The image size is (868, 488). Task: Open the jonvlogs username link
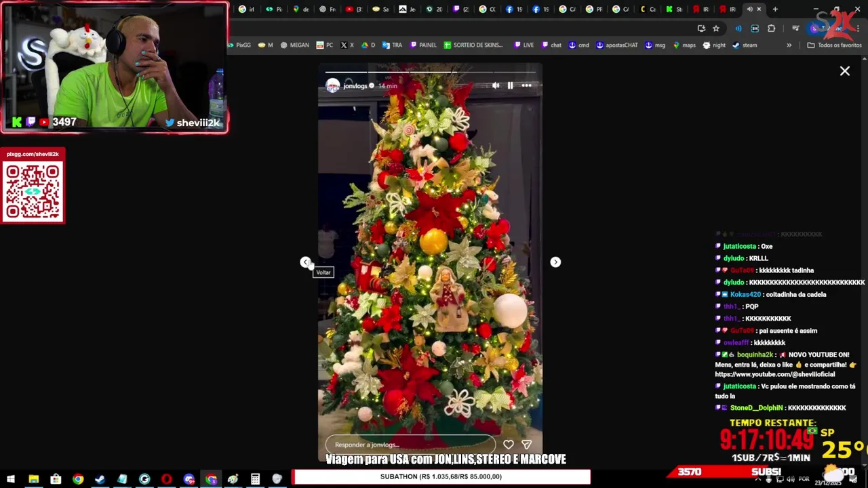point(355,86)
